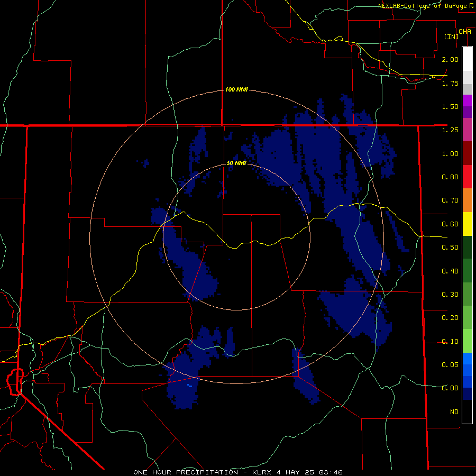This screenshot has height=476, width=476.
Task: Click the 0.30 legend value
Action: 450,295
